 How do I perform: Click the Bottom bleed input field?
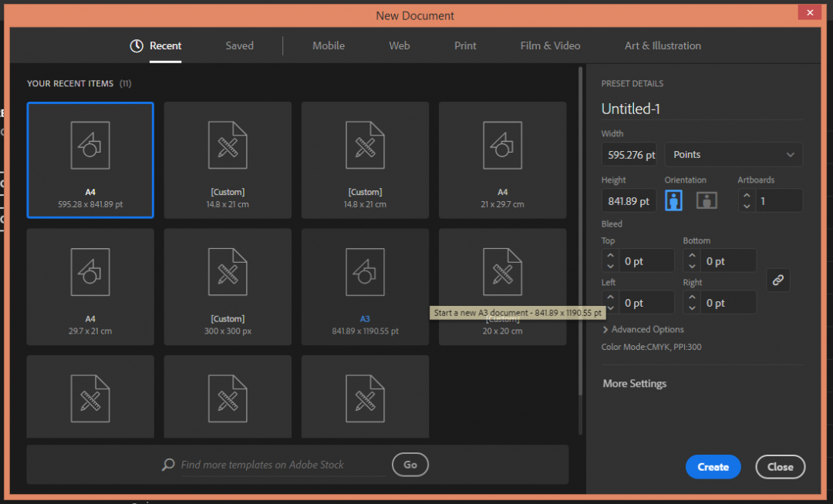pos(729,261)
